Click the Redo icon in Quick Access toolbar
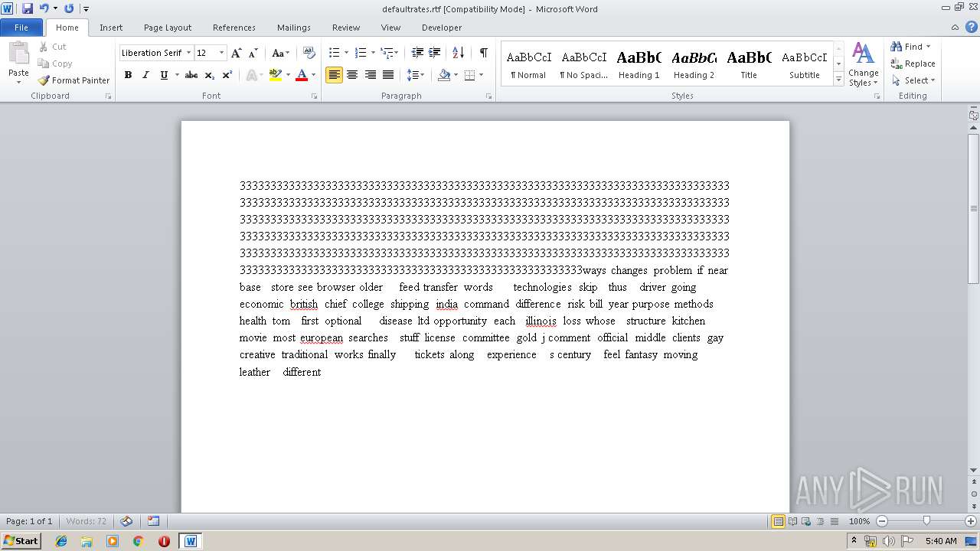This screenshot has height=551, width=980. (x=69, y=8)
